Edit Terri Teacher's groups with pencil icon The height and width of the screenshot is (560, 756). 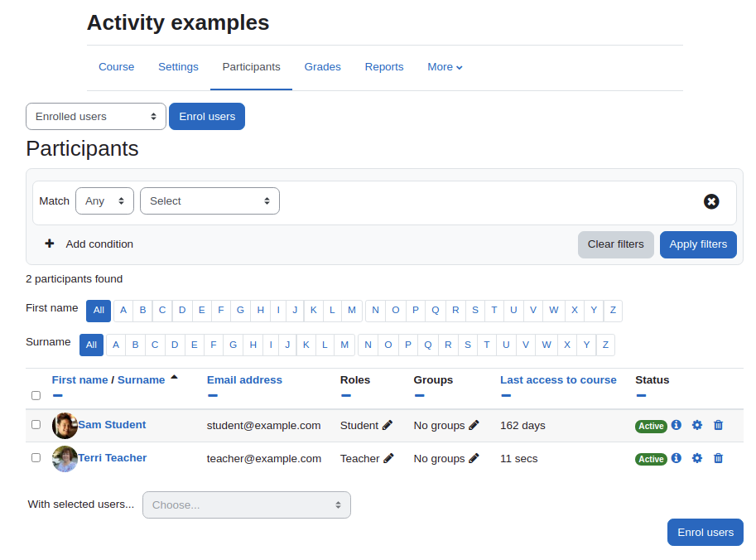coord(474,458)
